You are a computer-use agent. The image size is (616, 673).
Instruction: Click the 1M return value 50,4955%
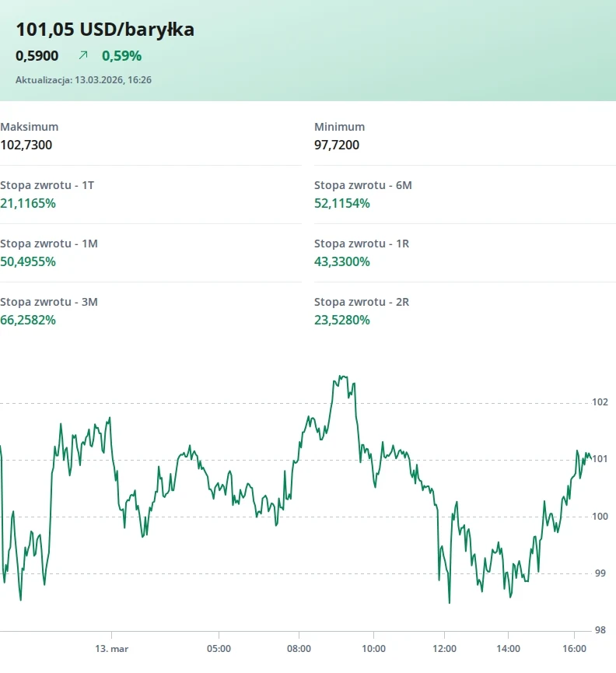28,261
